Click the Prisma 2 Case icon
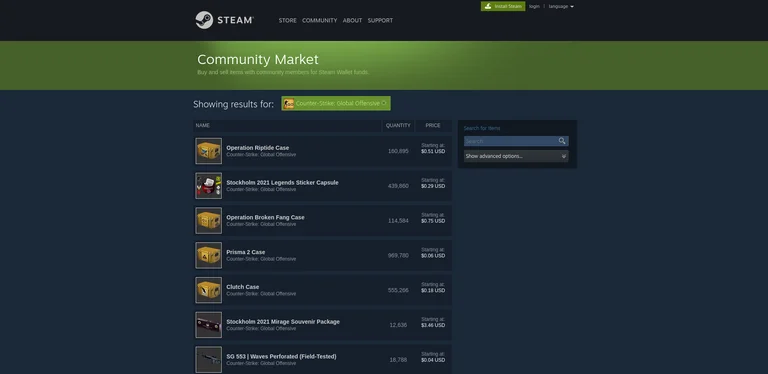The image size is (768, 374). (x=209, y=256)
